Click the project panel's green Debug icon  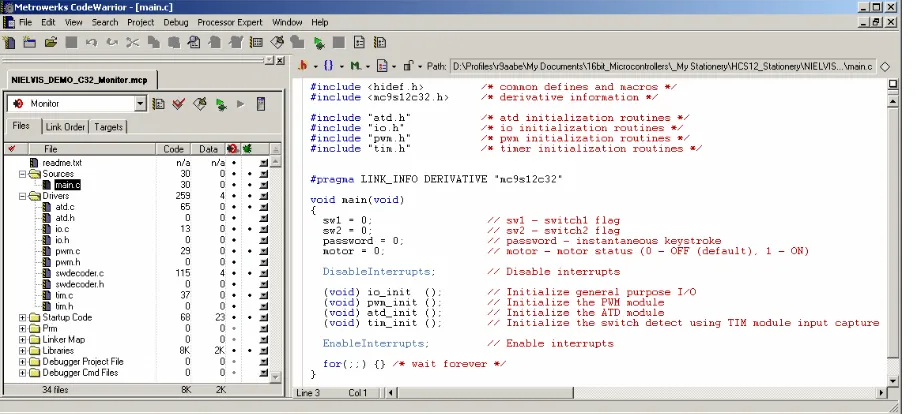click(221, 104)
